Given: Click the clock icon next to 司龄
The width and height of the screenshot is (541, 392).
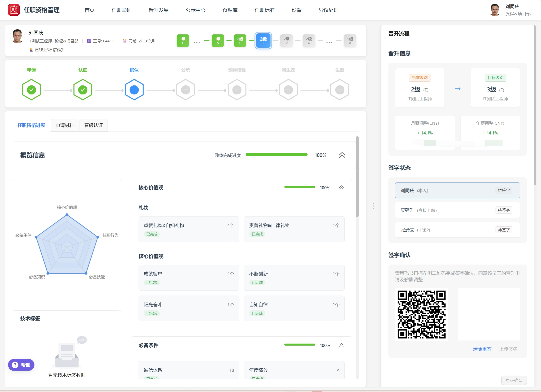Looking at the screenshot, I should 125,41.
